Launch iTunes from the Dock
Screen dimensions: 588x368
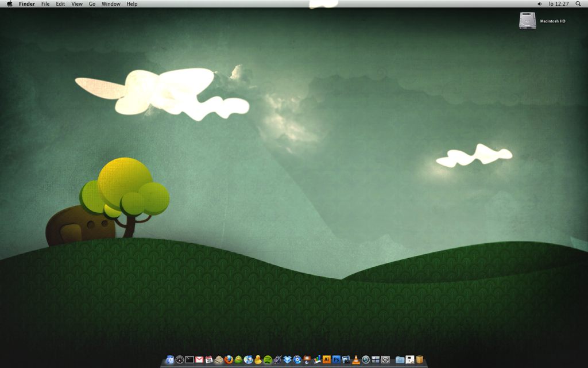coord(248,359)
